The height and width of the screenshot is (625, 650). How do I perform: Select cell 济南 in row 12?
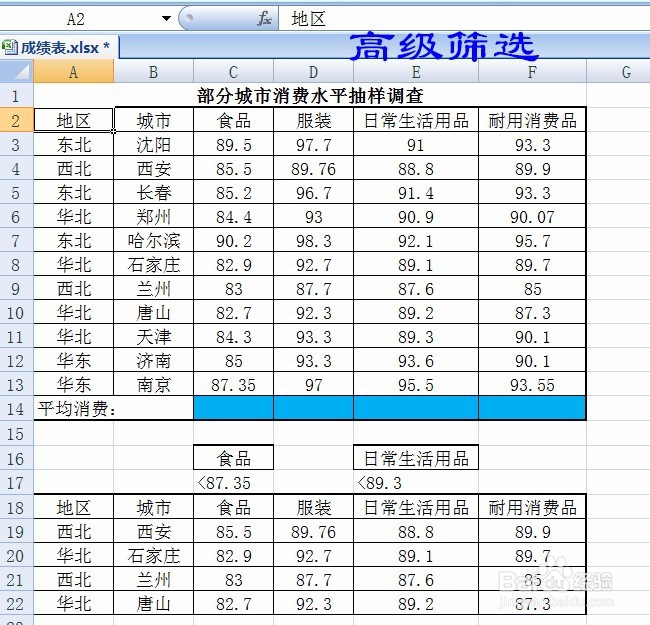pyautogui.click(x=153, y=361)
